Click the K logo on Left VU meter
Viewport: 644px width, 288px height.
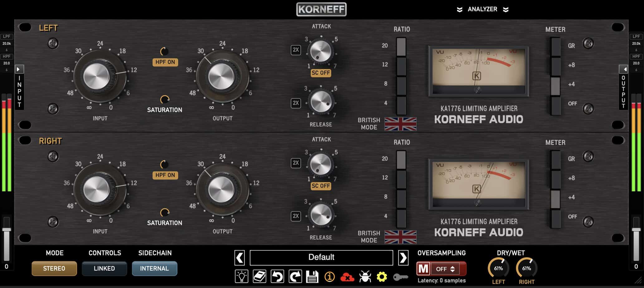(x=477, y=76)
